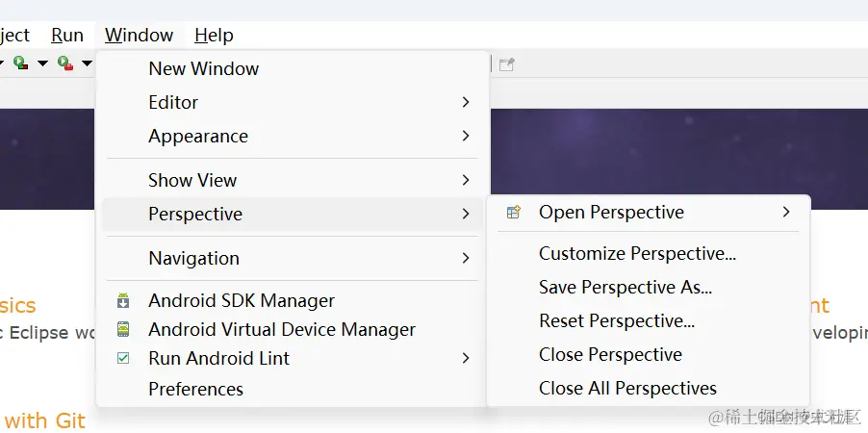Screen dimensions: 868x433
Task: Click the perspective icon right of the toolbar separator
Action: 507,64
